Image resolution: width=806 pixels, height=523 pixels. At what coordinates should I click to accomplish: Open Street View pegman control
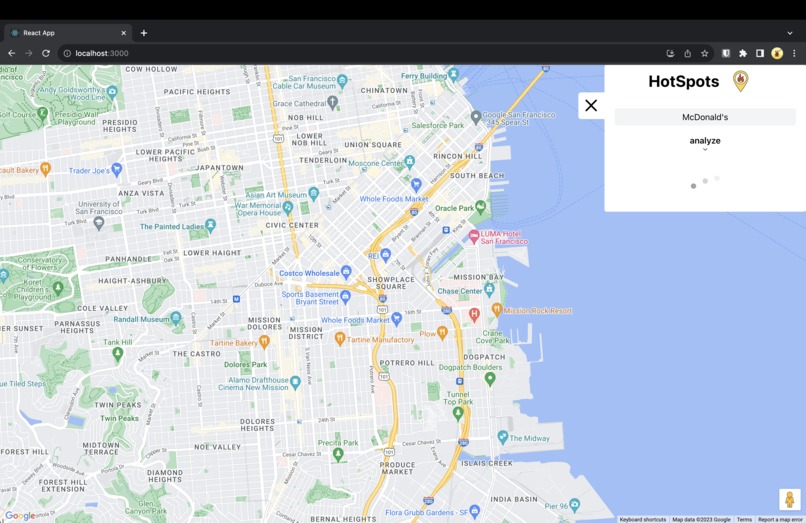pyautogui.click(x=790, y=499)
